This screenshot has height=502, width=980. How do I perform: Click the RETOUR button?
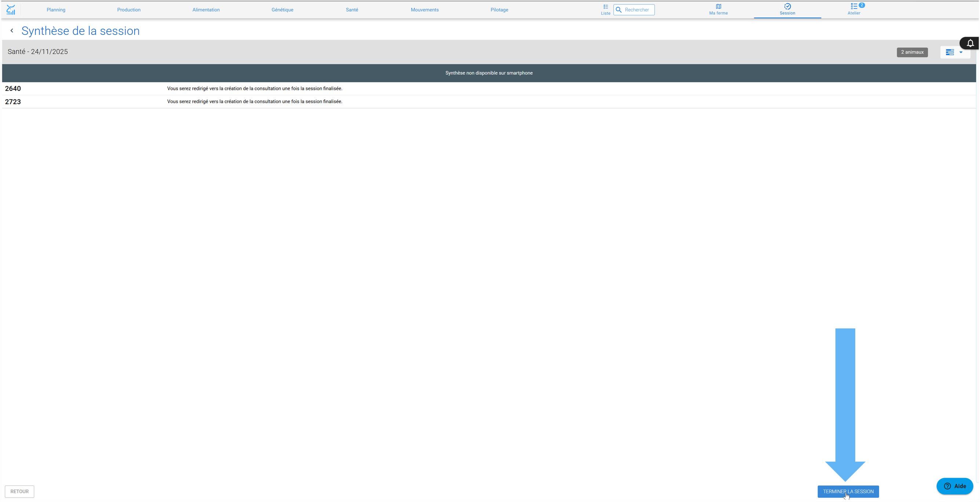point(19,491)
